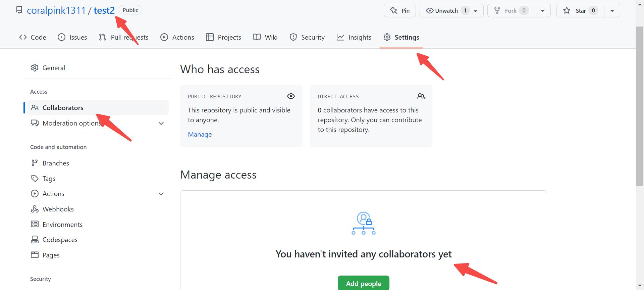
Task: Open the Insights tab
Action: click(354, 37)
